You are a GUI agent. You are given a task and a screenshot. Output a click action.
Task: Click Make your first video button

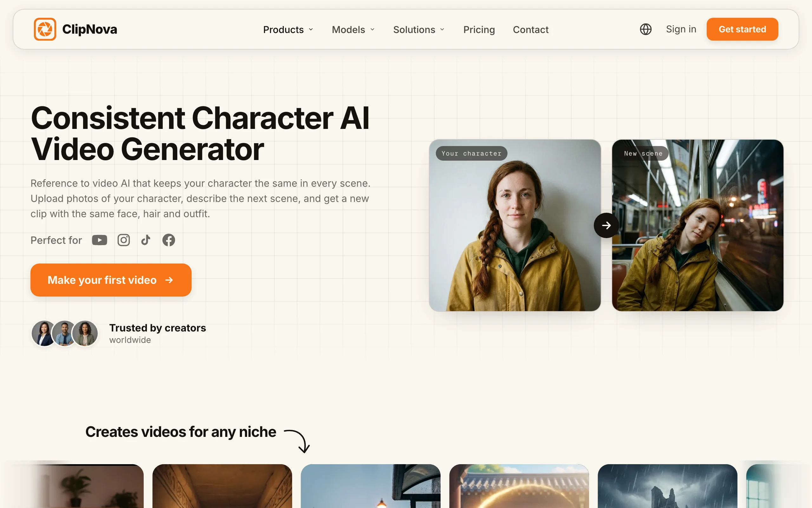[x=111, y=280]
